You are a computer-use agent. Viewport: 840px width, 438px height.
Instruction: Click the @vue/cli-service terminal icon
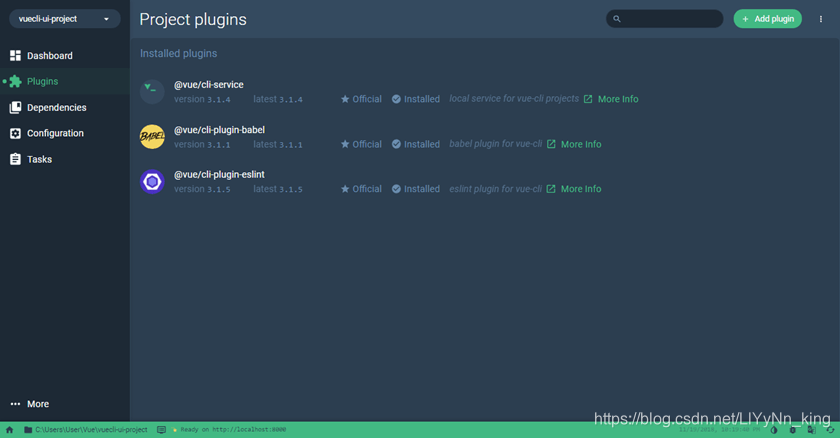152,92
